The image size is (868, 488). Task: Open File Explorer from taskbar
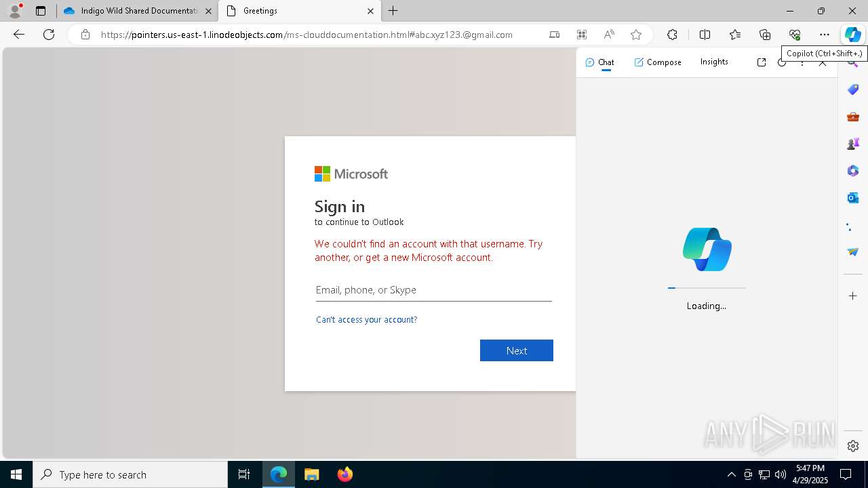click(312, 474)
